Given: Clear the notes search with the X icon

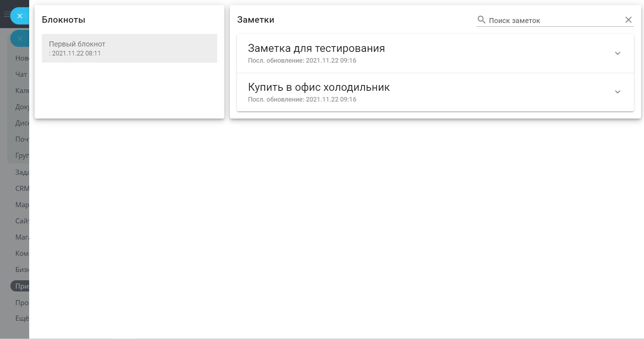Looking at the screenshot, I should tap(628, 20).
